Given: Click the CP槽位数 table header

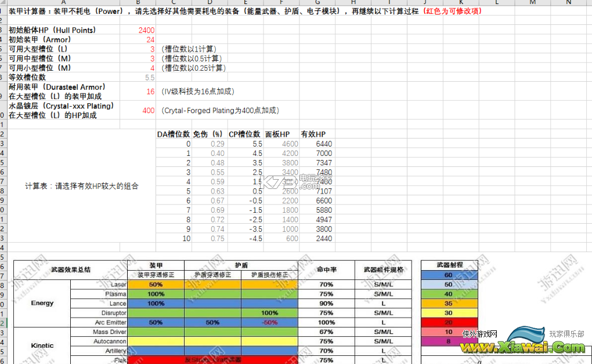Looking at the screenshot, I should click(x=244, y=134).
